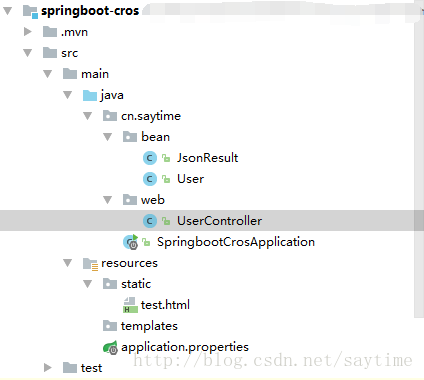Select the springboot-cros project name
The height and width of the screenshot is (380, 424).
pyautogui.click(x=90, y=11)
